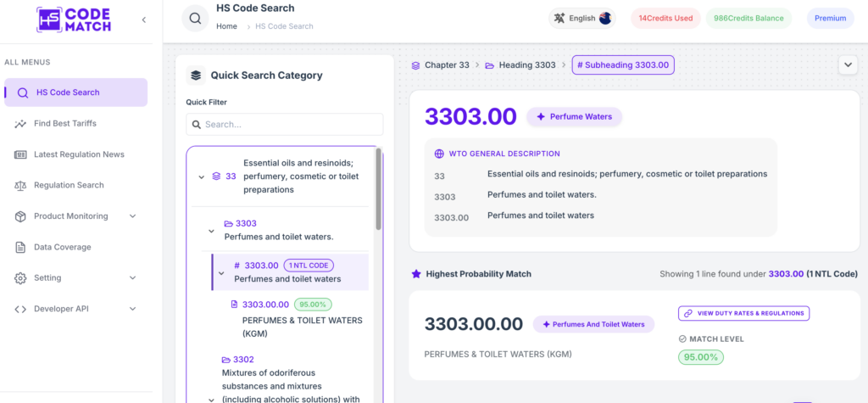Image resolution: width=868 pixels, height=403 pixels.
Task: Expand the Setting chevron
Action: pyautogui.click(x=133, y=277)
